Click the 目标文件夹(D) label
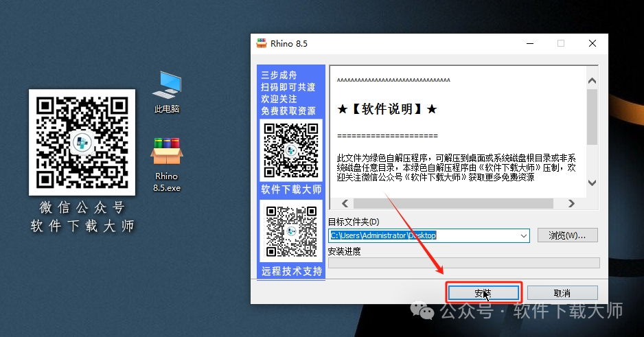The image size is (644, 337). click(354, 222)
